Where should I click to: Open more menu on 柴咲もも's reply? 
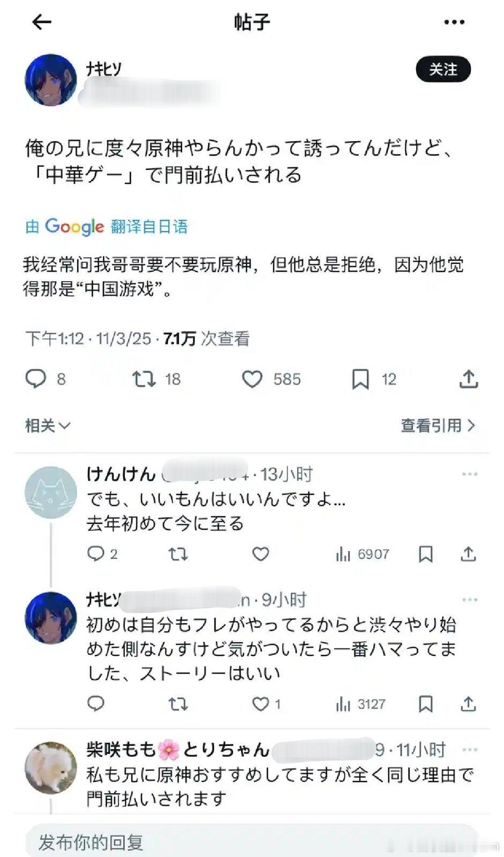[x=470, y=750]
